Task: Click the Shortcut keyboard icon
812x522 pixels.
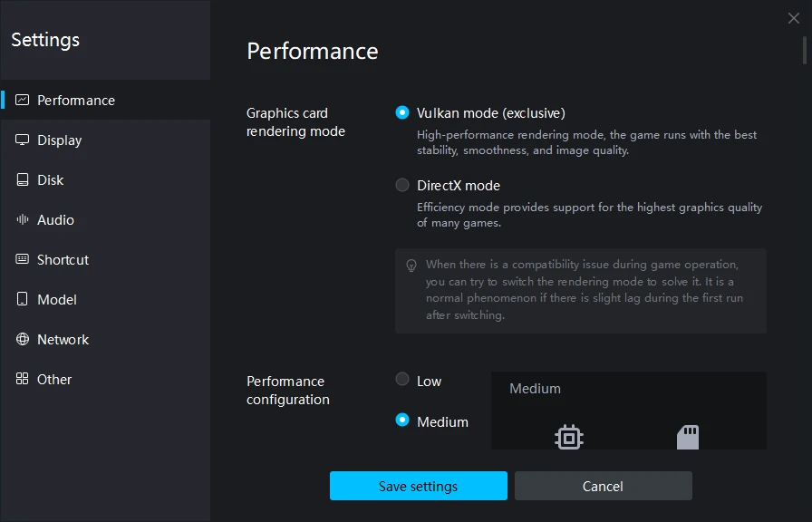Action: [x=23, y=260]
